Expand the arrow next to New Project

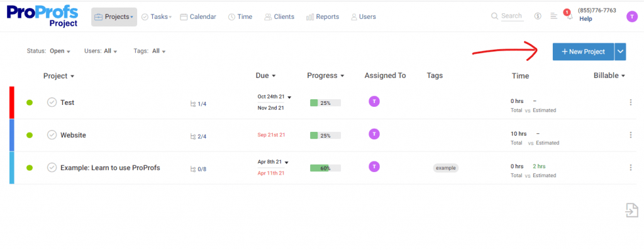click(620, 52)
